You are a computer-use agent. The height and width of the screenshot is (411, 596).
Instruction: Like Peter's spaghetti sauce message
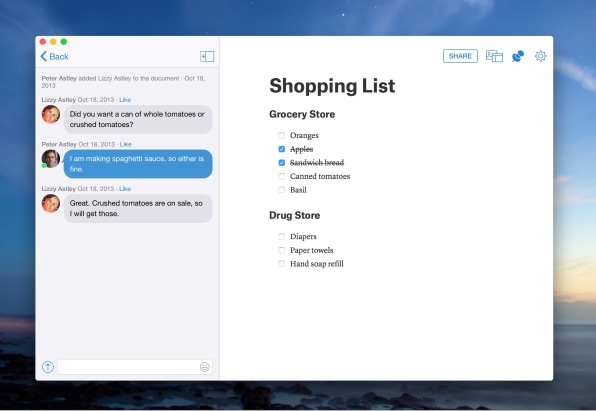tap(126, 144)
